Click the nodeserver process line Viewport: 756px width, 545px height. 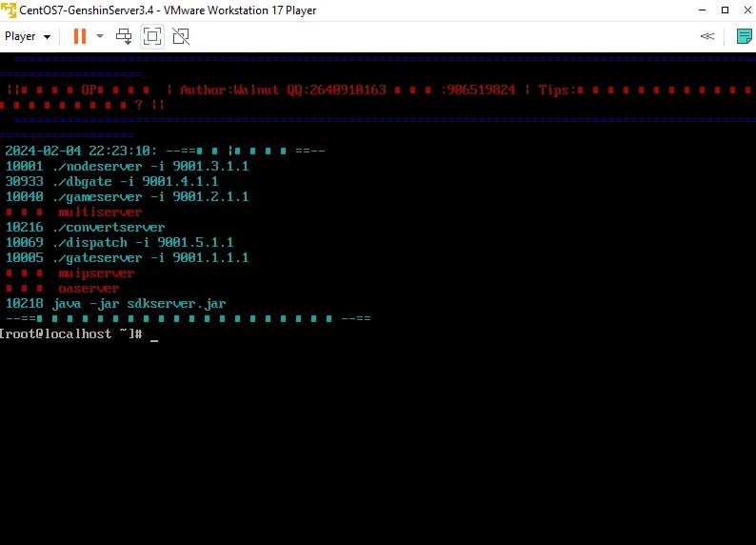click(128, 166)
